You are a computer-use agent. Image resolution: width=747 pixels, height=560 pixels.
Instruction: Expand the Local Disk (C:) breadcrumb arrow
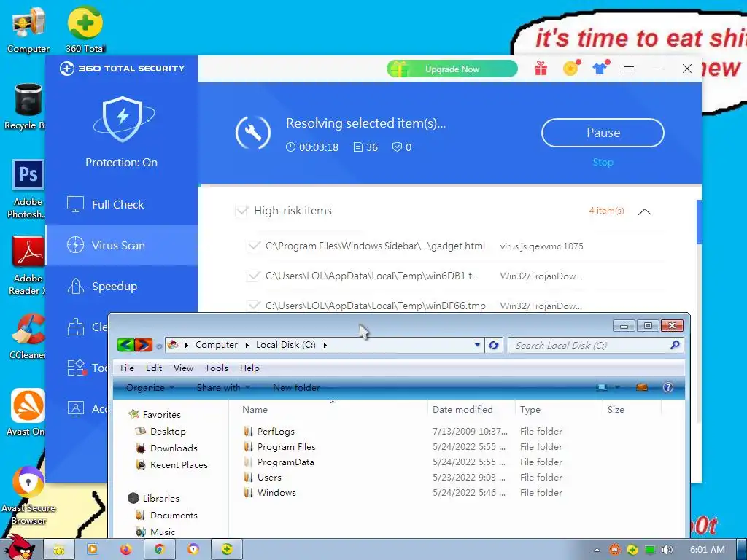325,345
